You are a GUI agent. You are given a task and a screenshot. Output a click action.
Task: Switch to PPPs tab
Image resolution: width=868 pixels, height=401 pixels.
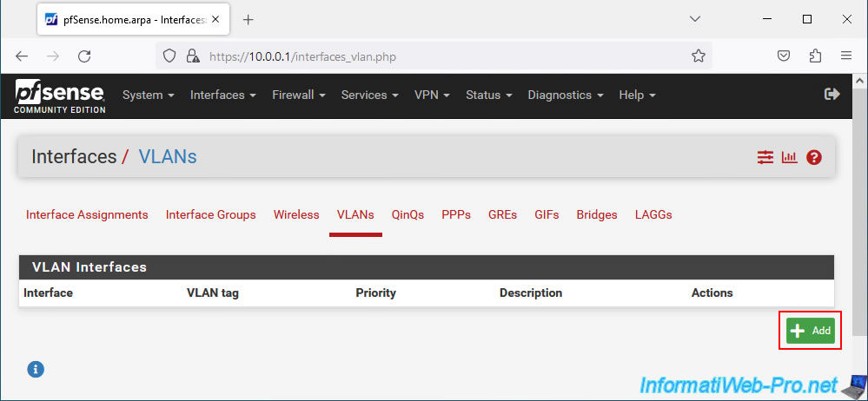(x=456, y=214)
